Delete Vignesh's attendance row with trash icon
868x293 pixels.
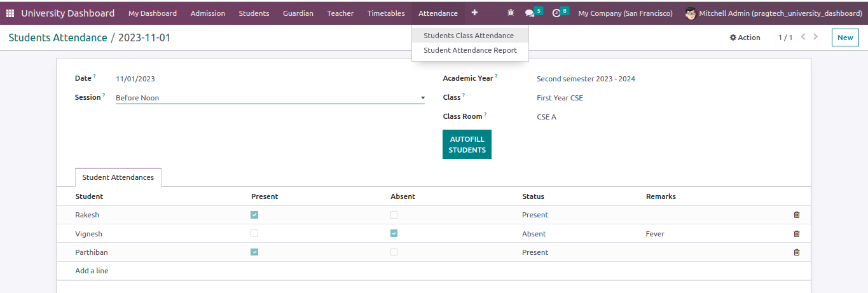797,234
